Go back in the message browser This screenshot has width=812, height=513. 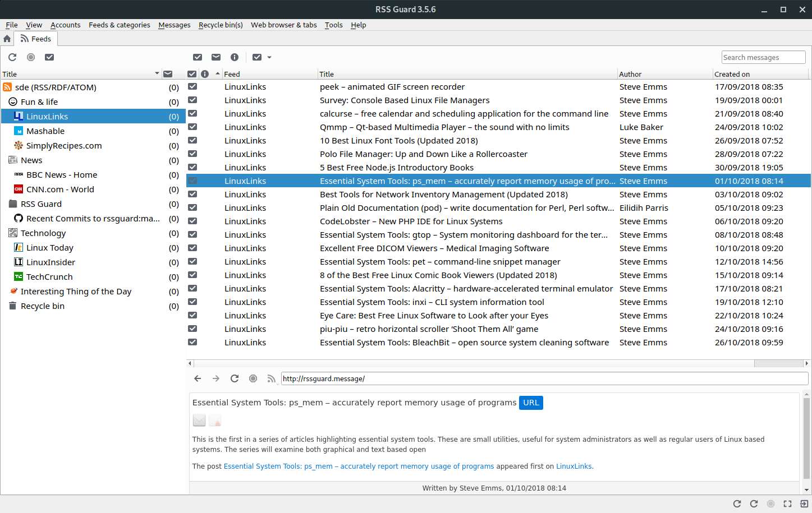pyautogui.click(x=198, y=378)
